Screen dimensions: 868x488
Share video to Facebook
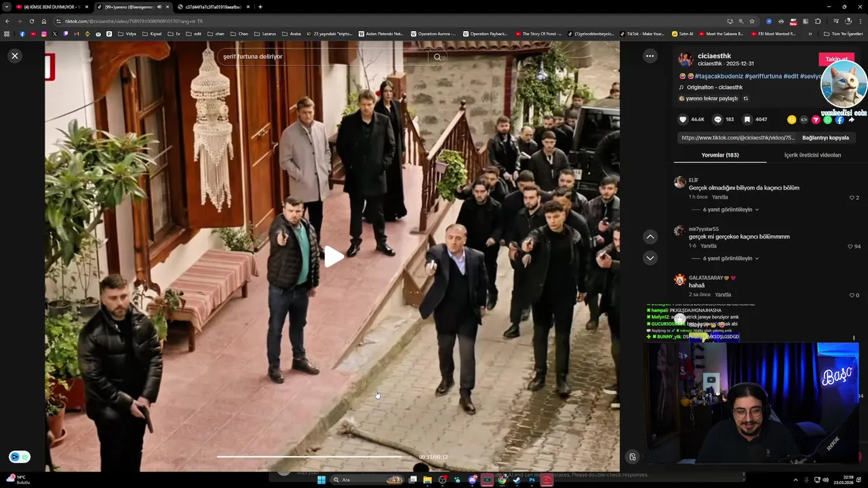(840, 119)
